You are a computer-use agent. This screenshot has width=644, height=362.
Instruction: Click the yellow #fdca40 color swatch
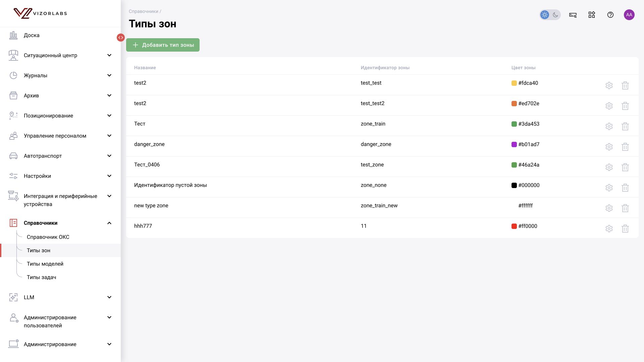coord(514,83)
